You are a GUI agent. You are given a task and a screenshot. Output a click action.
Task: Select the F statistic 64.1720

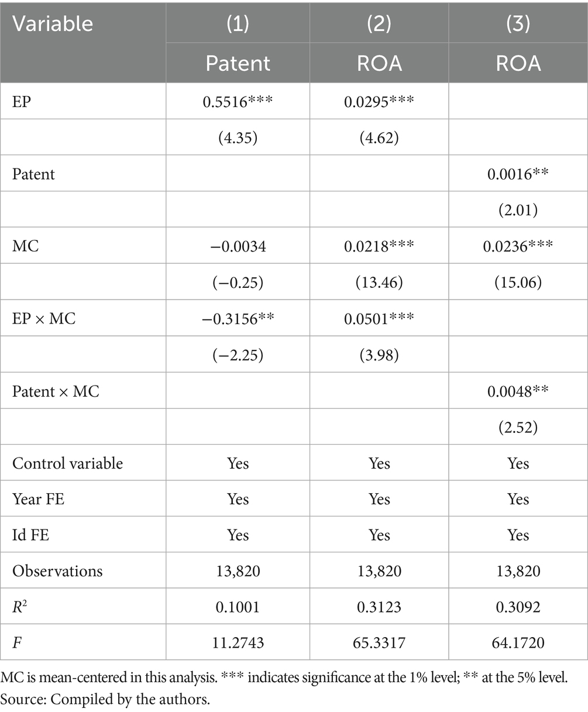point(518,643)
